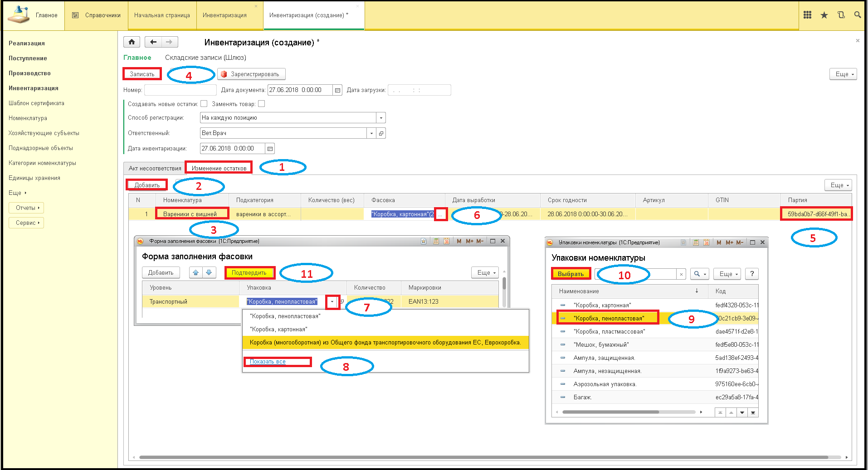Click the Подтвердить button
The height and width of the screenshot is (470, 868).
click(x=249, y=273)
